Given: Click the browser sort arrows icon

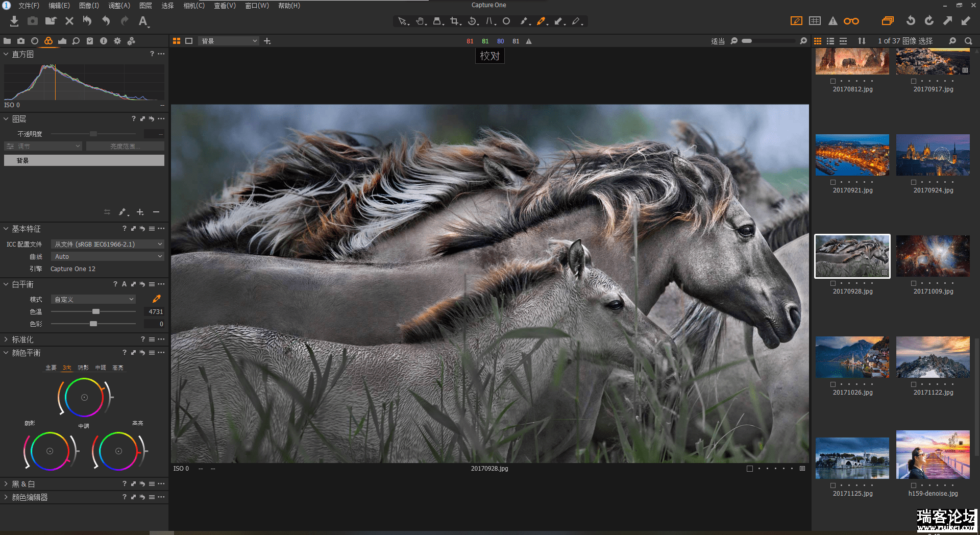Looking at the screenshot, I should pyautogui.click(x=862, y=41).
